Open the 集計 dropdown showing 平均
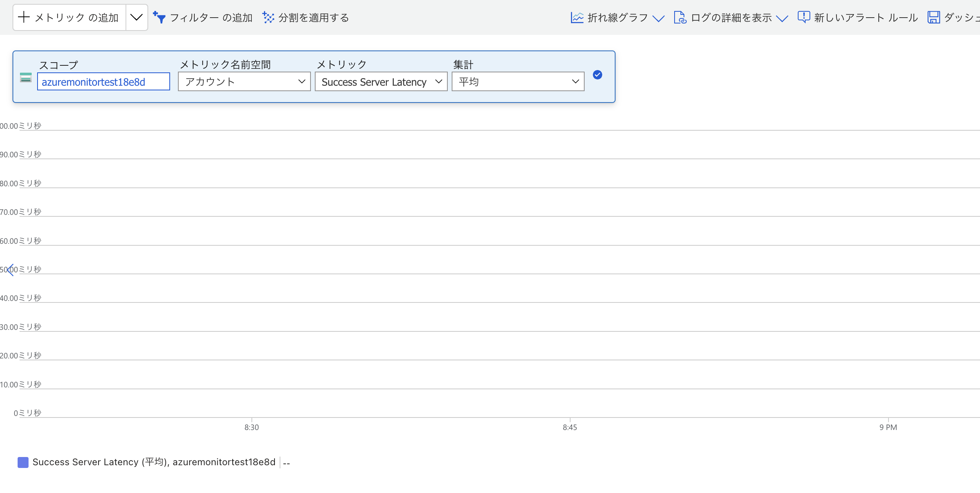This screenshot has width=980, height=493. point(518,81)
